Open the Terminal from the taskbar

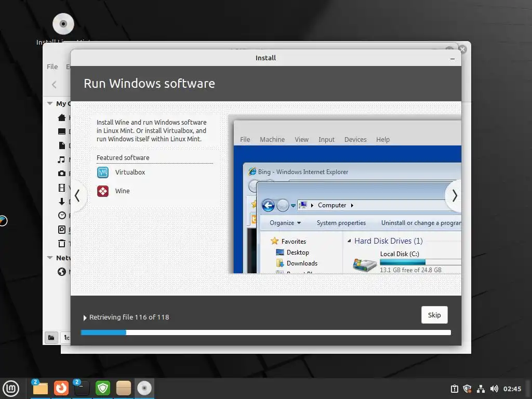point(82,388)
